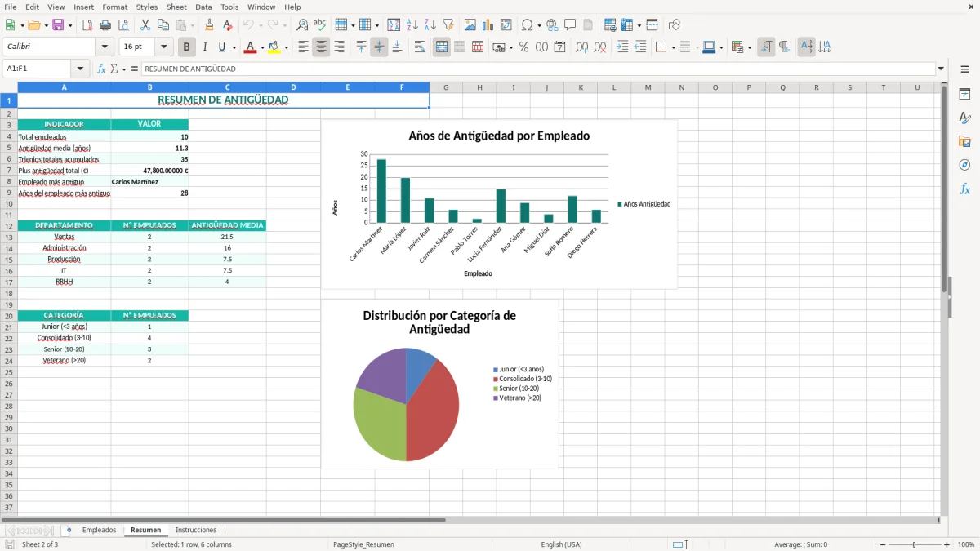This screenshot has height=551, width=980.
Task: Click PageStyle_Resumen in status bar
Action: pos(363,544)
